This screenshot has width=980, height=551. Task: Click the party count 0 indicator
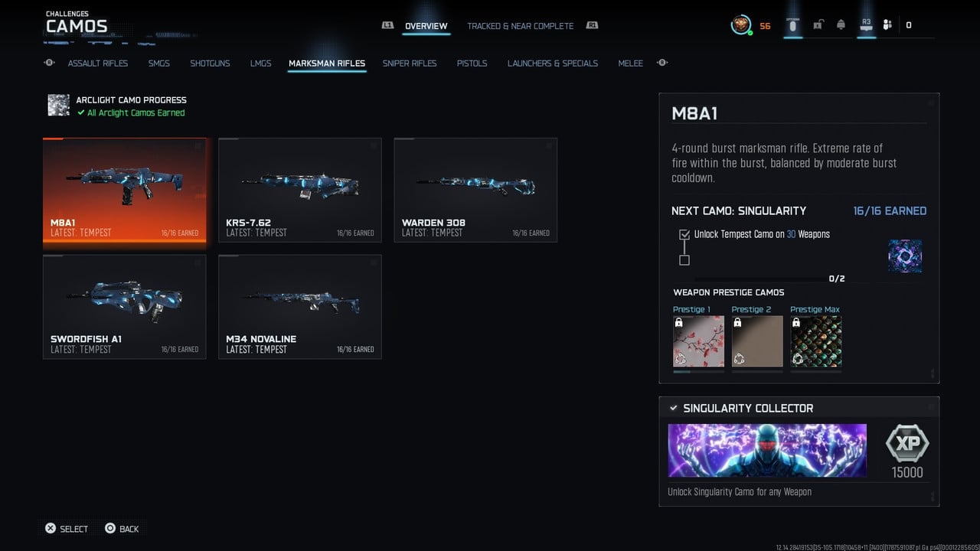coord(909,25)
